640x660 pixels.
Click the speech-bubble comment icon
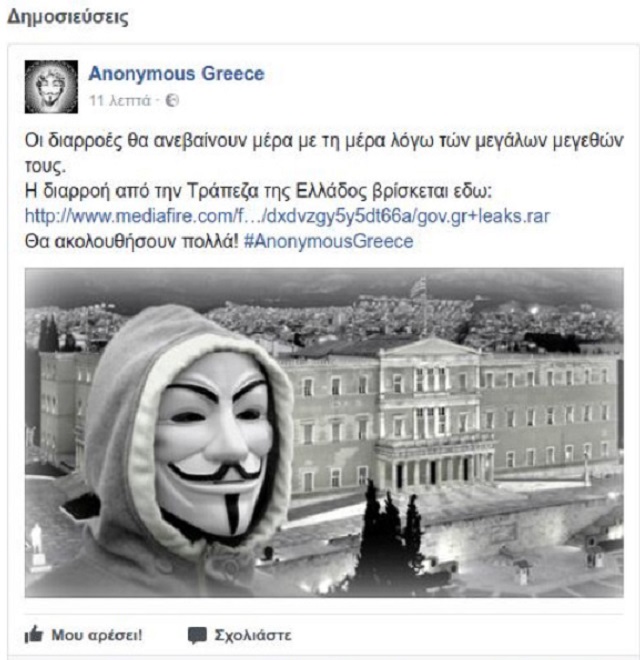pos(197,635)
